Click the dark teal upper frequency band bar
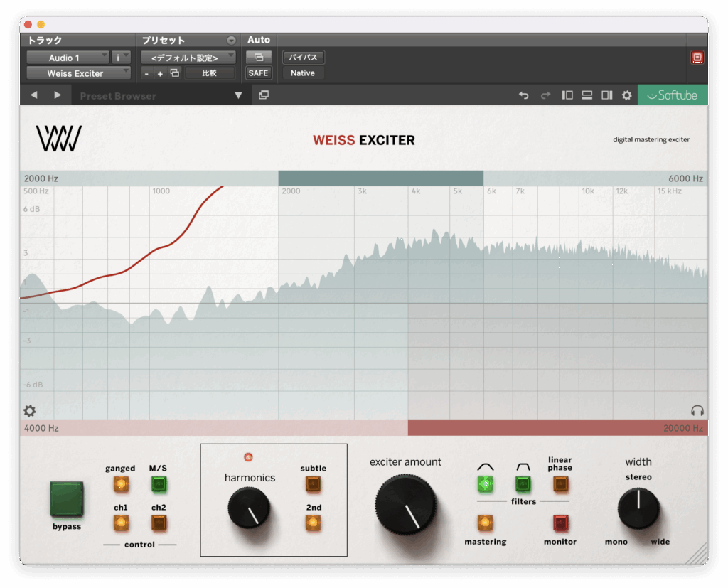Screen dimensions: 728x588 pos(381,178)
